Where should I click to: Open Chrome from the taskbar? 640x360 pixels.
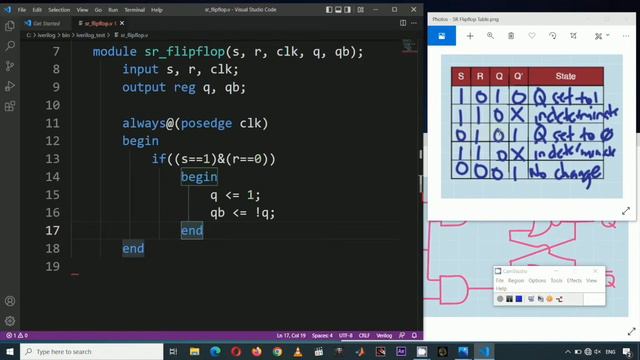(x=278, y=351)
